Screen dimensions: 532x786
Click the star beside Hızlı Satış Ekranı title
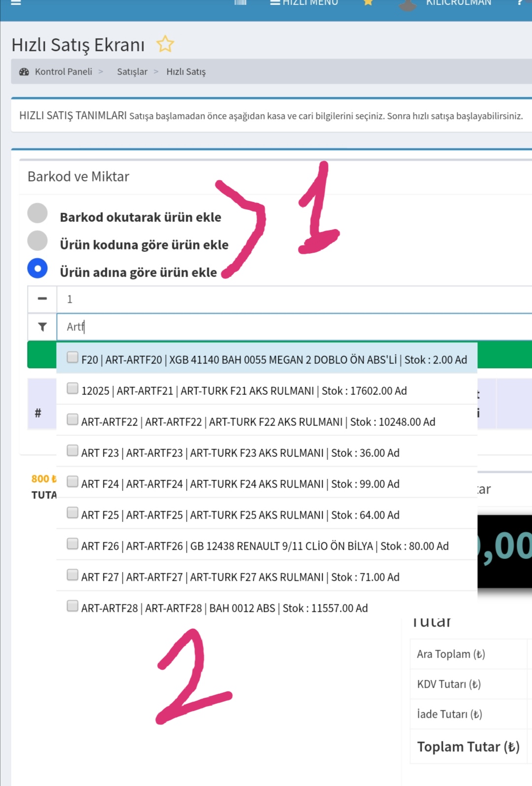(165, 44)
